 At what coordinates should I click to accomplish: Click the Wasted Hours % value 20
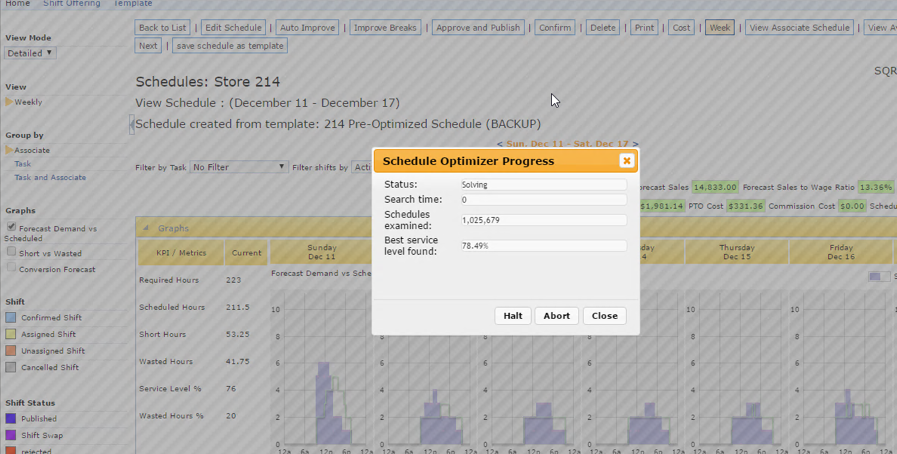[x=231, y=416]
